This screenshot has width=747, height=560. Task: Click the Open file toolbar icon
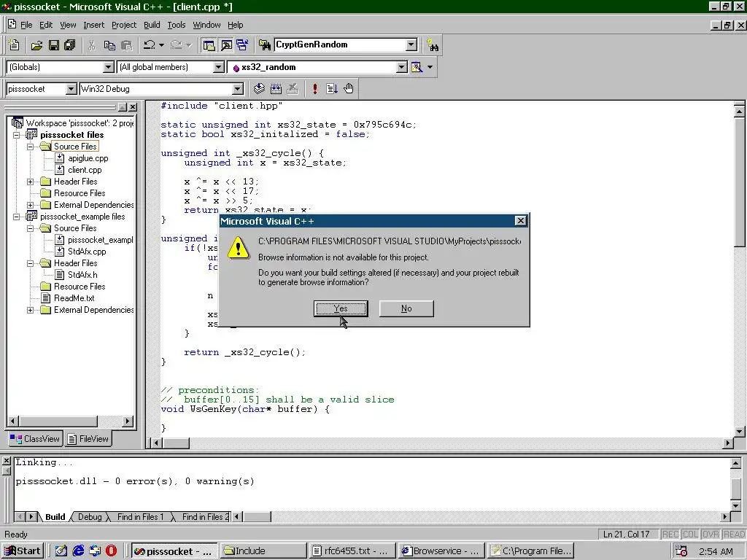pos(36,45)
